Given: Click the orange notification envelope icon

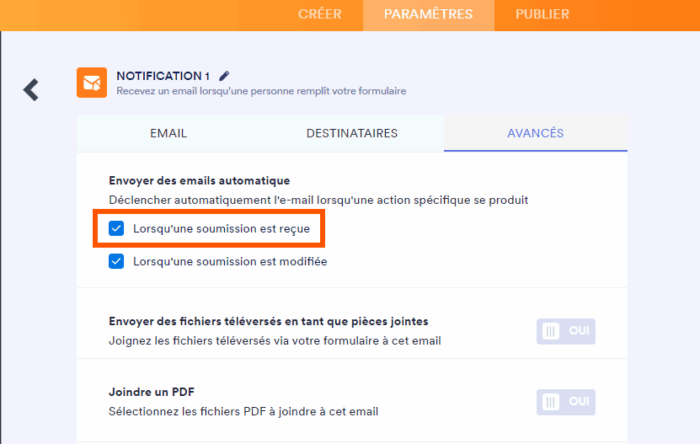Looking at the screenshot, I should (92, 82).
